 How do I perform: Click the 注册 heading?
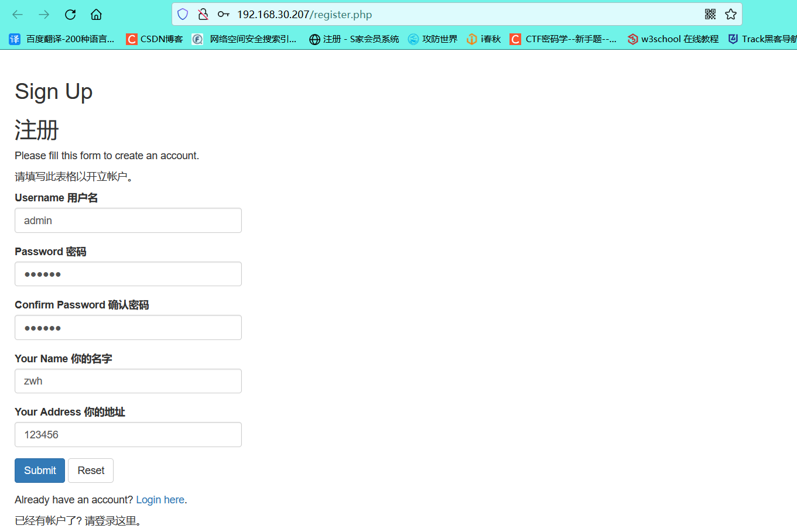pos(37,130)
